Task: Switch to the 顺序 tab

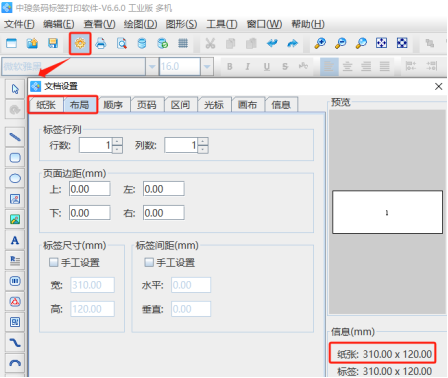Action: 113,105
